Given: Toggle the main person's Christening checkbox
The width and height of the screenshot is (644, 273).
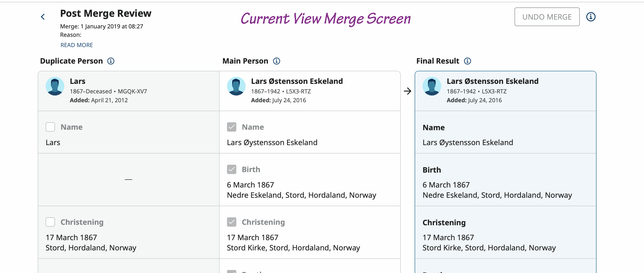Looking at the screenshot, I should (x=231, y=222).
